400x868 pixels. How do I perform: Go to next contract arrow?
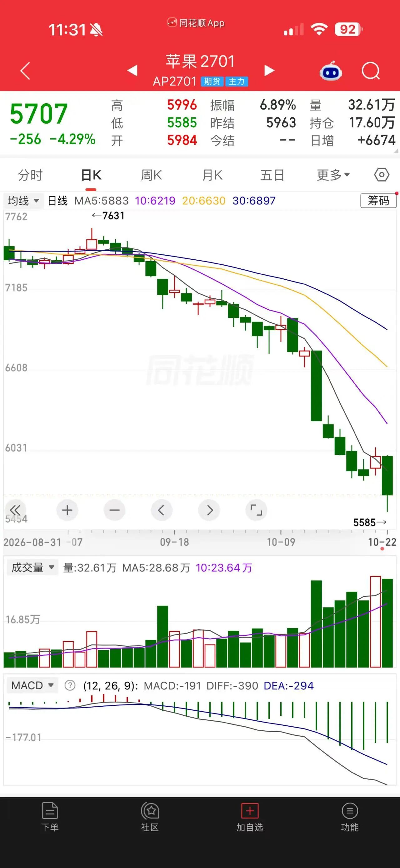click(x=269, y=71)
